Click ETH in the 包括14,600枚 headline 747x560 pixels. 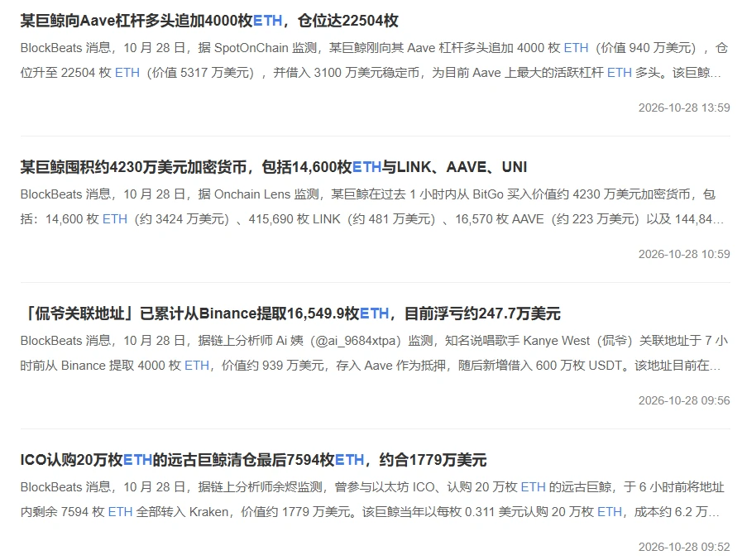(366, 167)
